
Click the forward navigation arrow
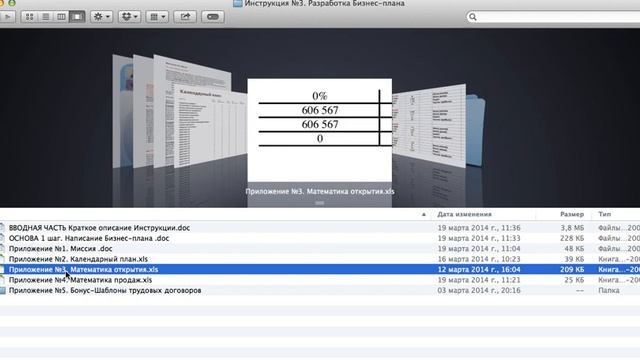pyautogui.click(x=7, y=17)
